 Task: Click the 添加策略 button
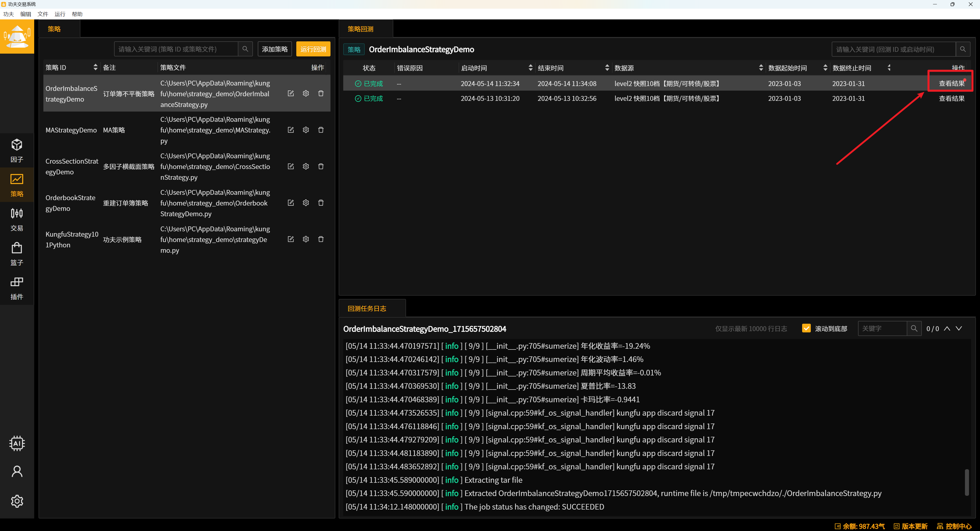[x=275, y=49]
